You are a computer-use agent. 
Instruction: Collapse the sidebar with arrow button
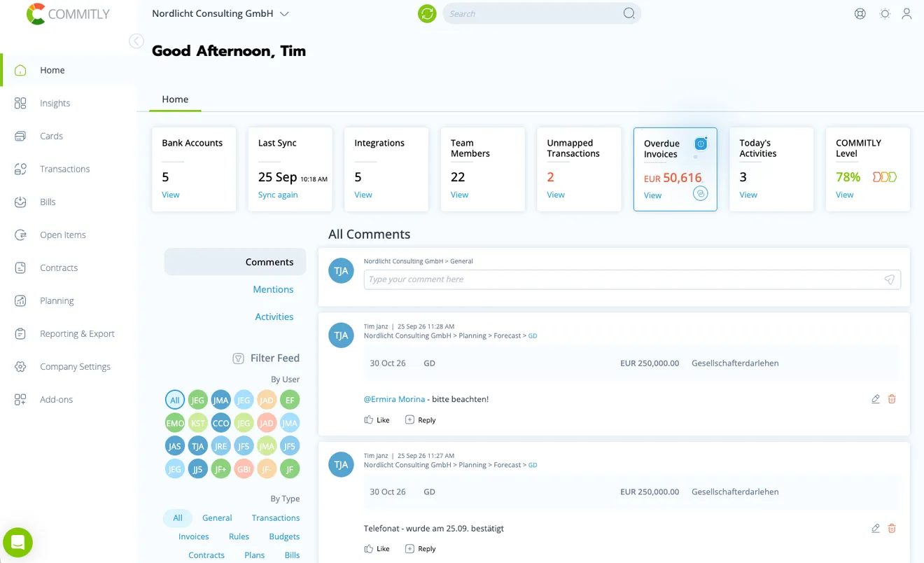pos(136,41)
